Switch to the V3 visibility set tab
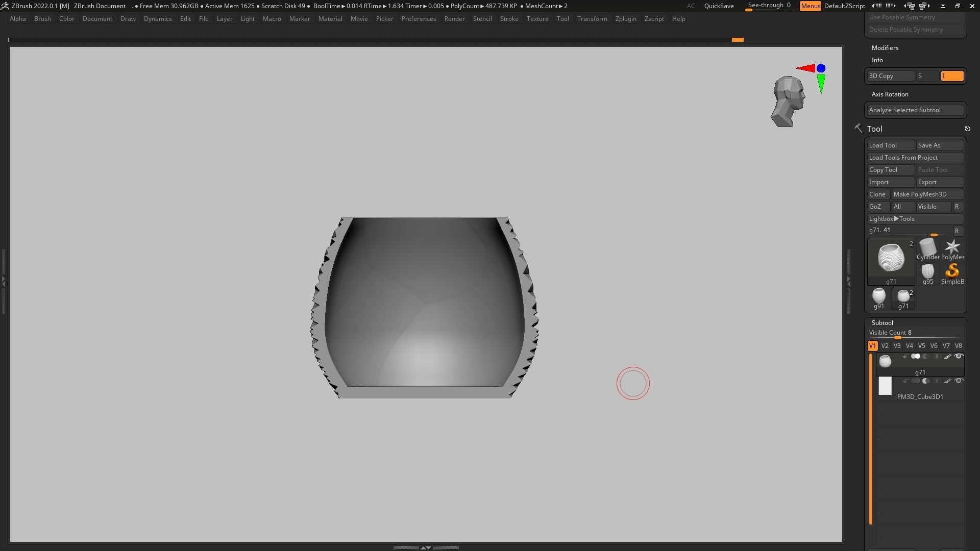Viewport: 980px width, 551px height. pos(897,346)
